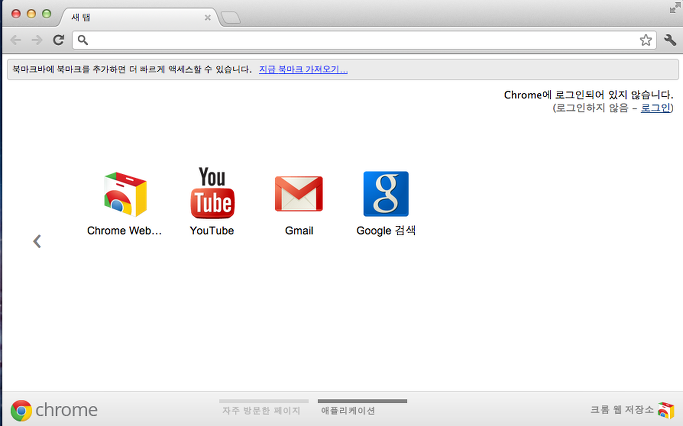Click the forward navigation arrow
The width and height of the screenshot is (683, 426).
[37, 40]
